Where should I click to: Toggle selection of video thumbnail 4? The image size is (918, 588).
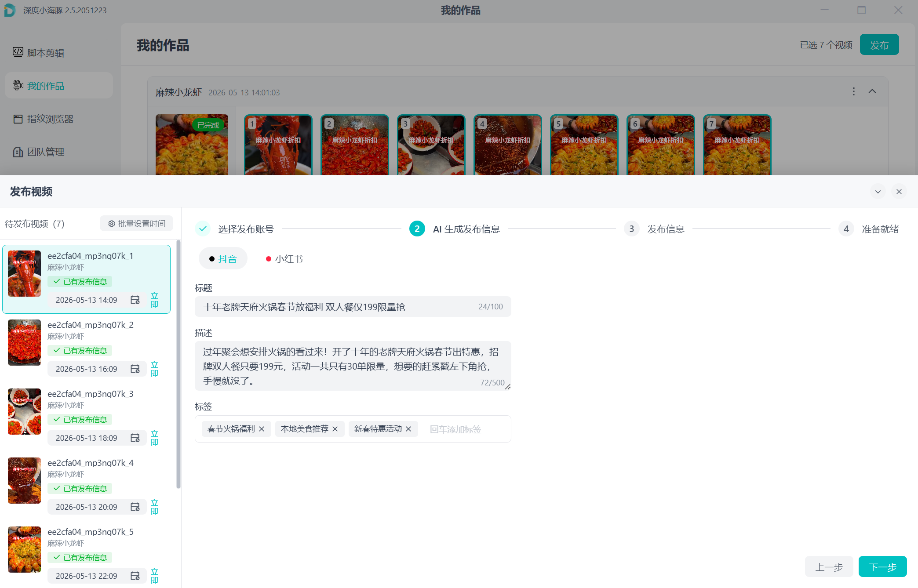pyautogui.click(x=507, y=145)
